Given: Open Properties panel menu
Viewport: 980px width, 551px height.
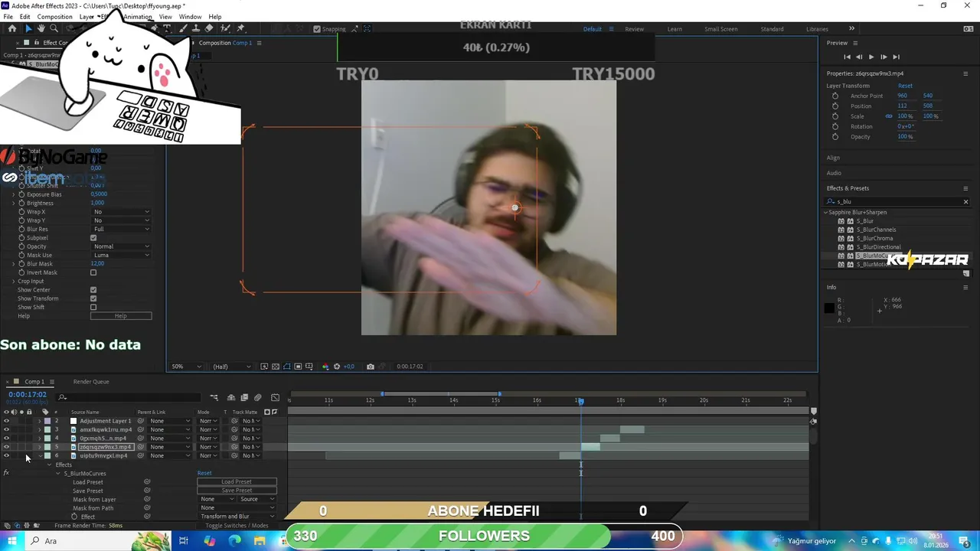Looking at the screenshot, I should 965,73.
